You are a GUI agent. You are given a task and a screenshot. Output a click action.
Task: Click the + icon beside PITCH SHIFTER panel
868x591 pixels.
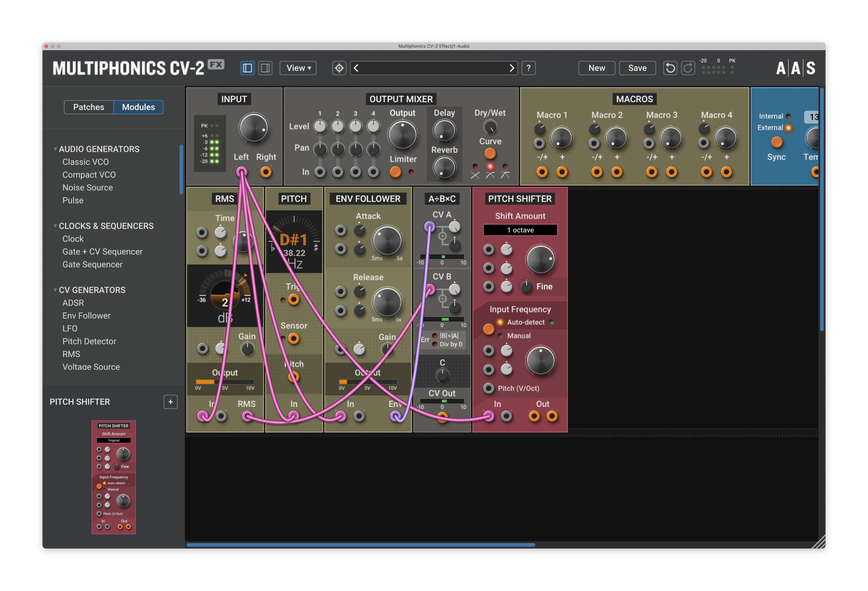click(x=170, y=402)
